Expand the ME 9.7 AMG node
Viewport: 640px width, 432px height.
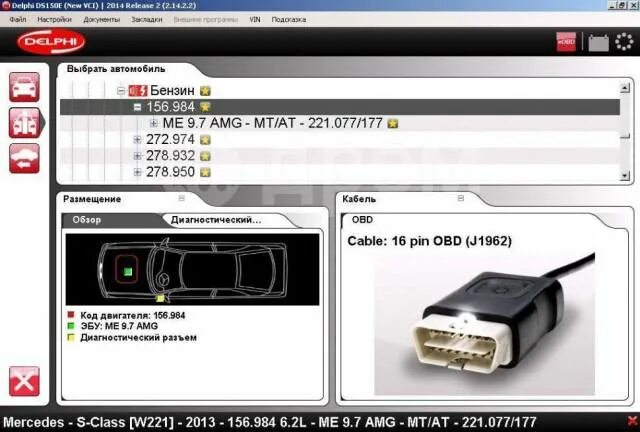(x=153, y=123)
